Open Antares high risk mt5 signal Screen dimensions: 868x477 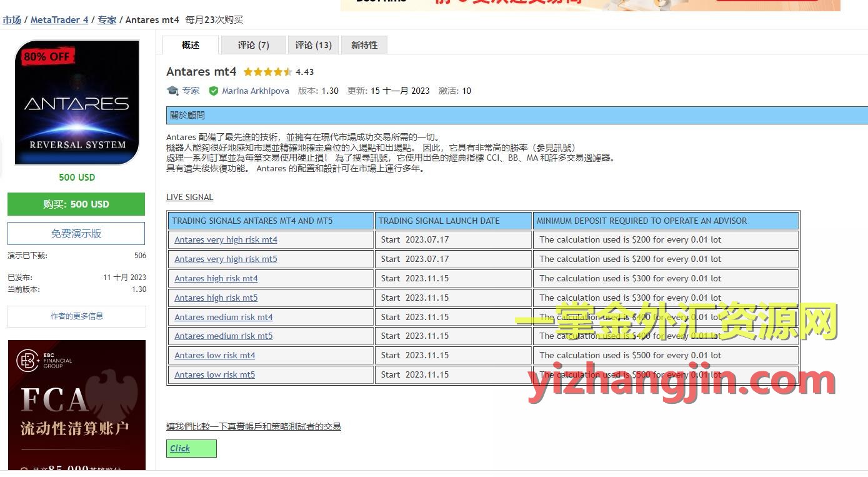[216, 298]
